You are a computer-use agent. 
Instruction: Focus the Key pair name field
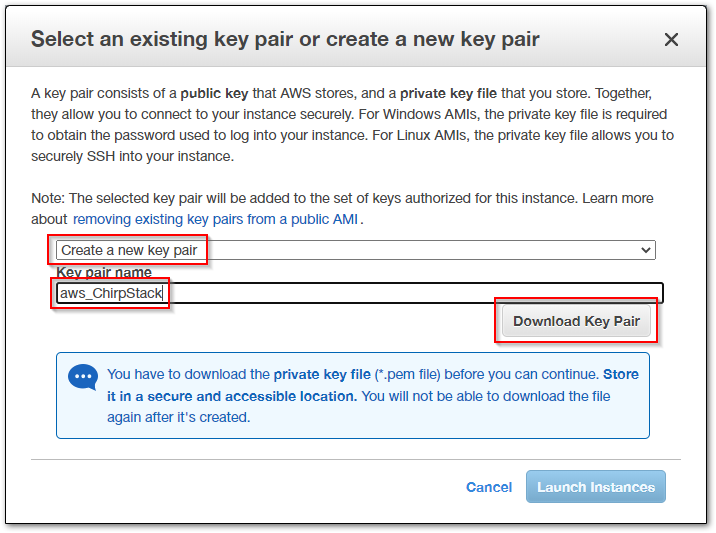coord(359,293)
